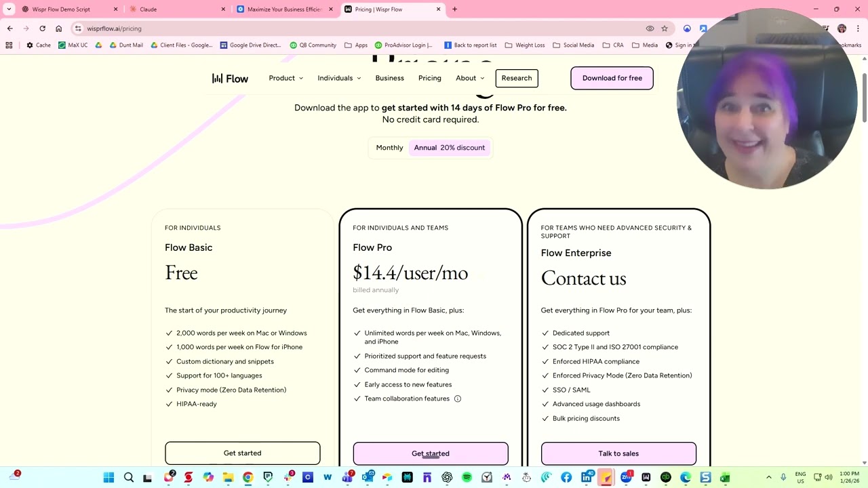The height and width of the screenshot is (488, 868).
Task: Select the Pricing | Wispr Flow tab
Action: pyautogui.click(x=392, y=9)
